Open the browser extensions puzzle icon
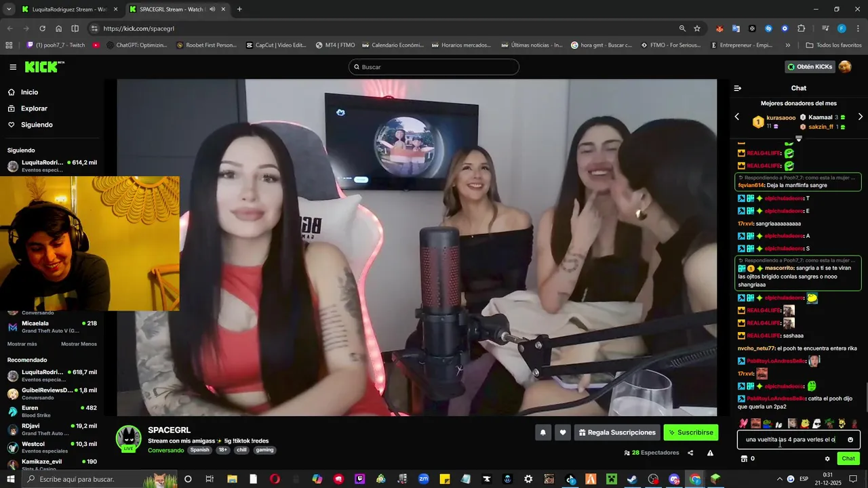 (x=802, y=28)
